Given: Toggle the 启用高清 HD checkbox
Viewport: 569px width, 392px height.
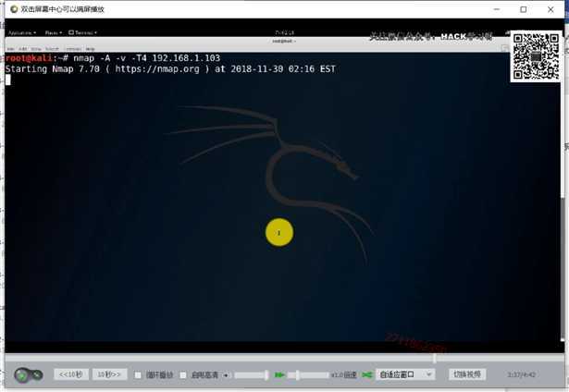Looking at the screenshot, I should click(x=183, y=375).
